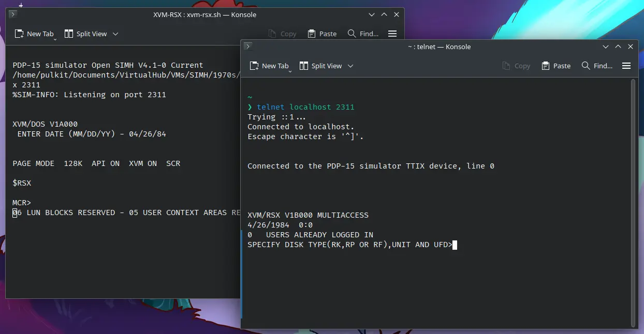
Task: Click the Split View icon in the telnet window
Action: tap(304, 66)
